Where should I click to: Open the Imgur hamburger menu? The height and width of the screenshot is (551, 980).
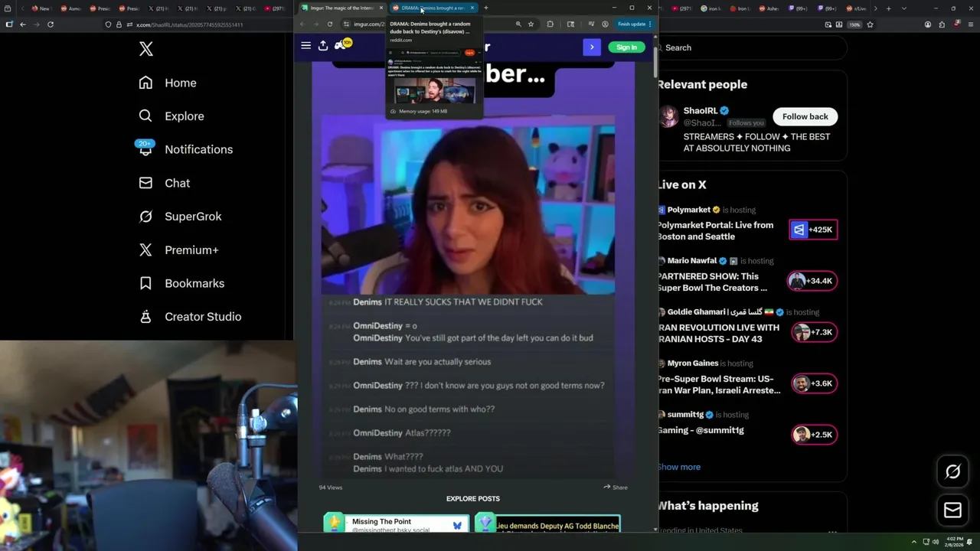point(305,46)
